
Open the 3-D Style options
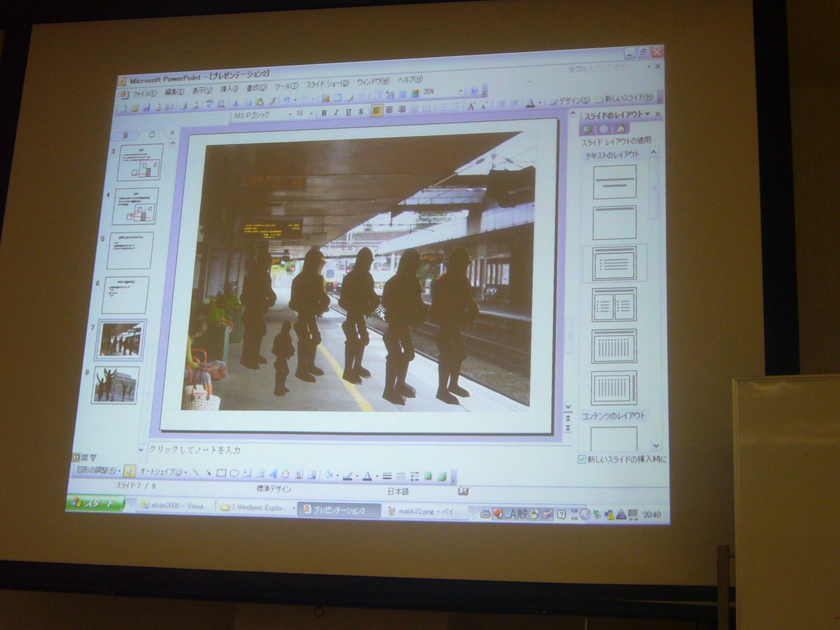(442, 477)
